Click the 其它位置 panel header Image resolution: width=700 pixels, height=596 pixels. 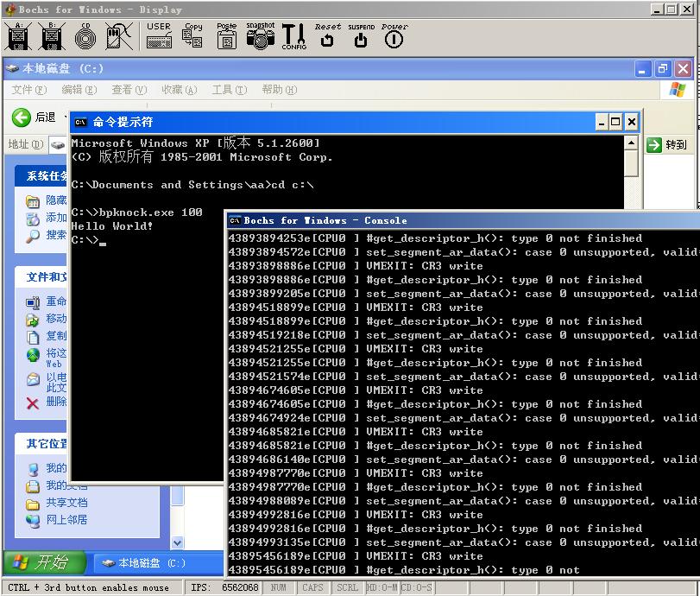41,444
